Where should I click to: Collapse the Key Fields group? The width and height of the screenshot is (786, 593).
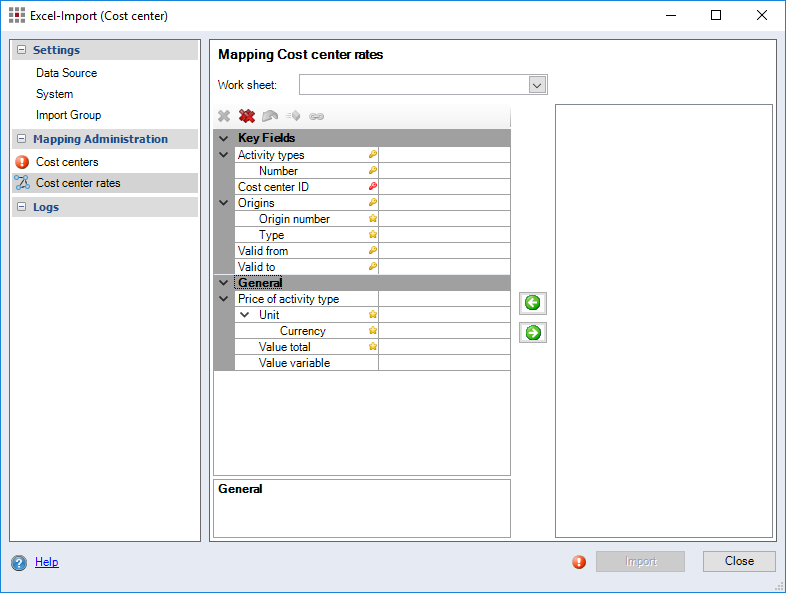tap(223, 138)
